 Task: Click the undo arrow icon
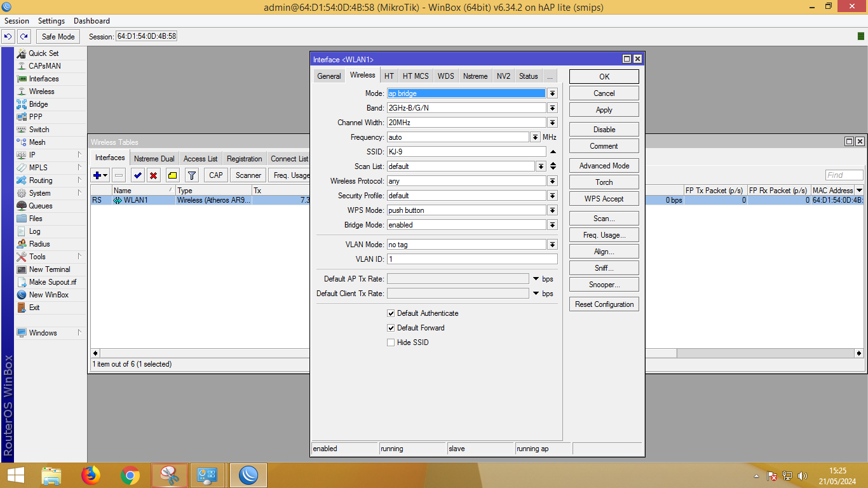8,37
